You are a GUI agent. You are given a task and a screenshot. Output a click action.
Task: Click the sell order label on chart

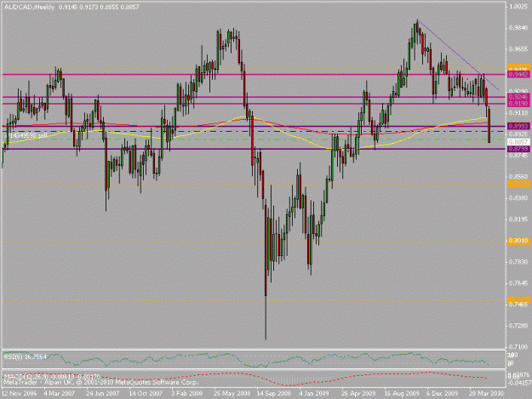27,135
